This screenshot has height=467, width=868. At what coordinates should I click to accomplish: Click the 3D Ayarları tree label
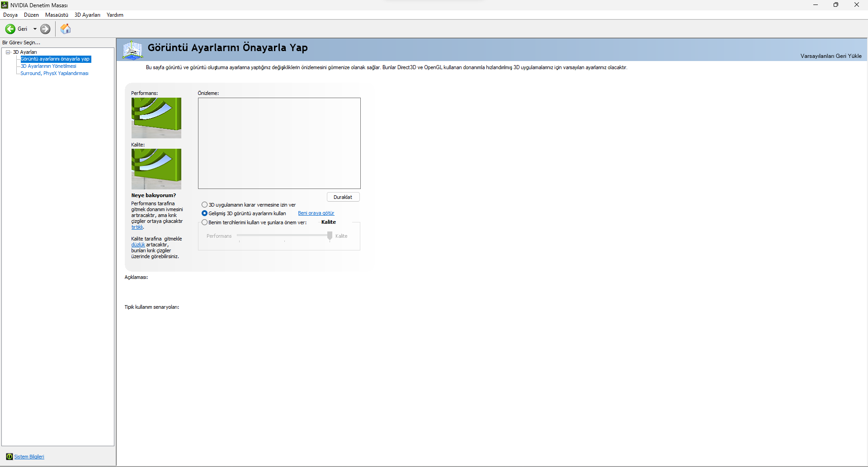pos(25,52)
